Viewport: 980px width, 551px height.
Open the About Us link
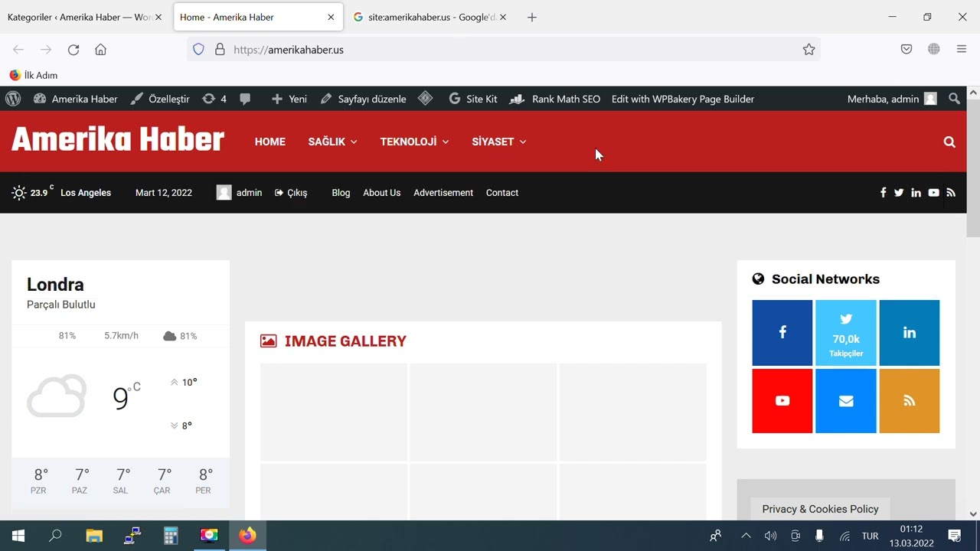point(382,193)
